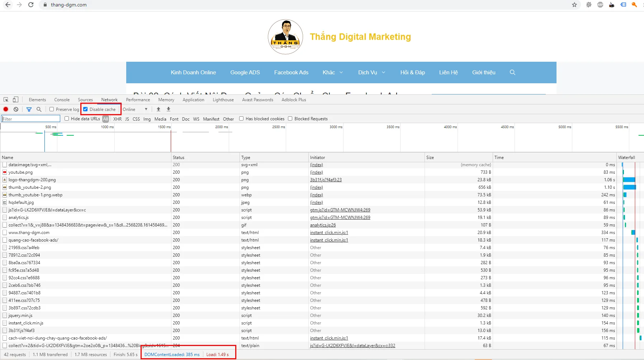This screenshot has width=644, height=360.
Task: Switch to the Lighthouse tab
Action: (x=223, y=100)
